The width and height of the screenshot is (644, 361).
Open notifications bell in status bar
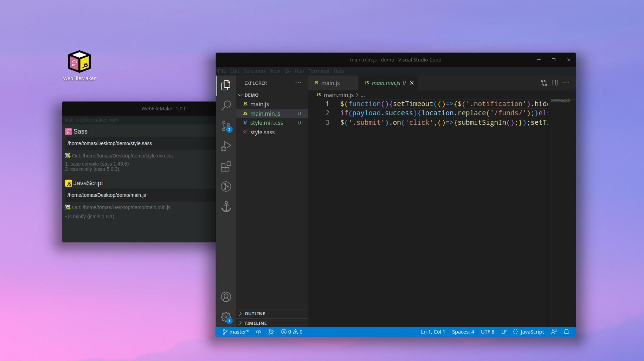tap(566, 332)
